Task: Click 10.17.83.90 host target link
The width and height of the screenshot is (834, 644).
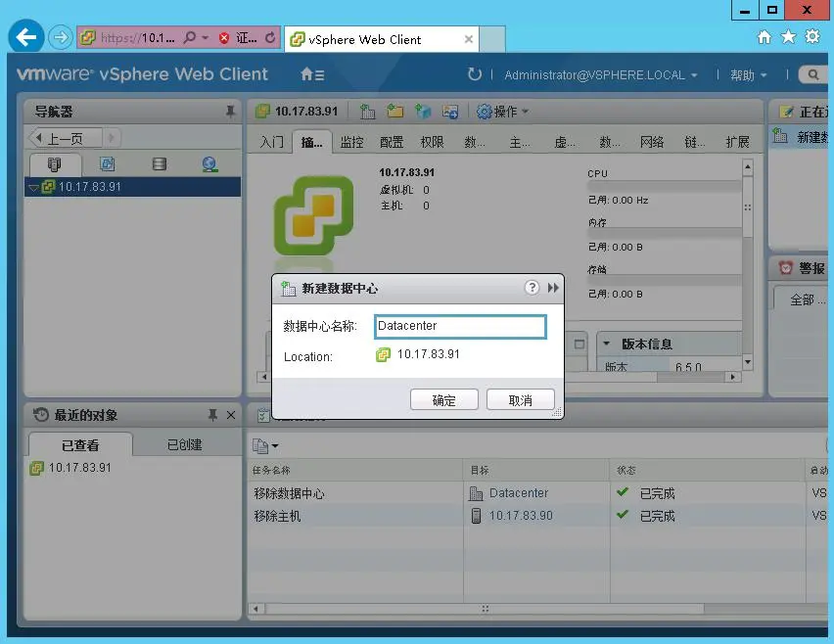Action: tap(521, 516)
